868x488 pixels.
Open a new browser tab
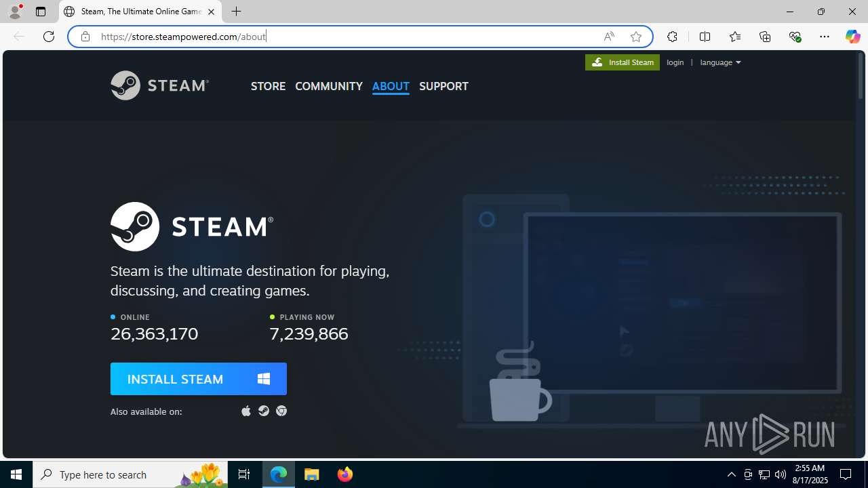(x=237, y=12)
